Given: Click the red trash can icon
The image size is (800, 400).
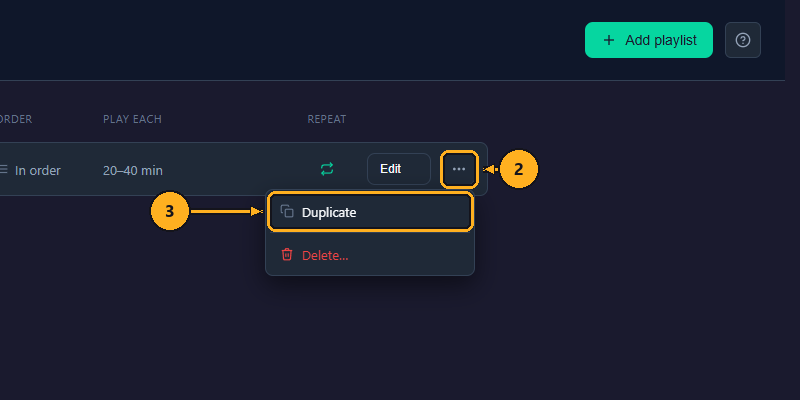Looking at the screenshot, I should click(x=287, y=254).
